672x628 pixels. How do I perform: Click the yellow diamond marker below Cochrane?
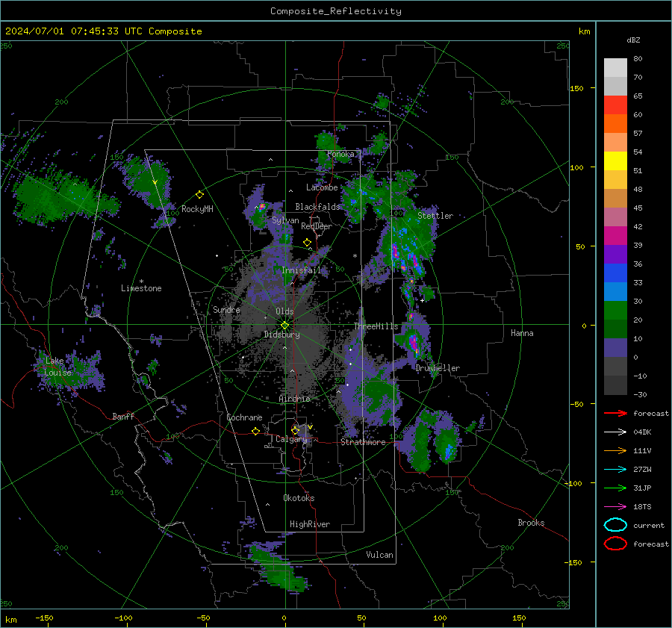click(256, 432)
